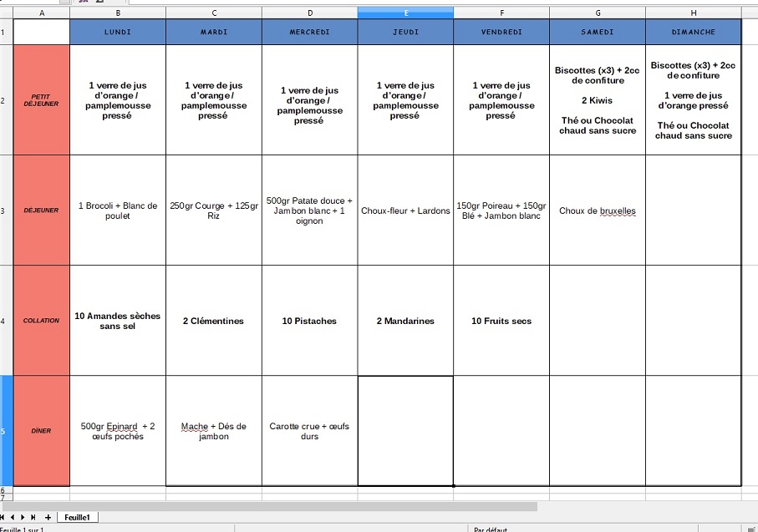Select 'Carotte crue + œufs durs' cell
This screenshot has height=532, width=758.
(310, 431)
